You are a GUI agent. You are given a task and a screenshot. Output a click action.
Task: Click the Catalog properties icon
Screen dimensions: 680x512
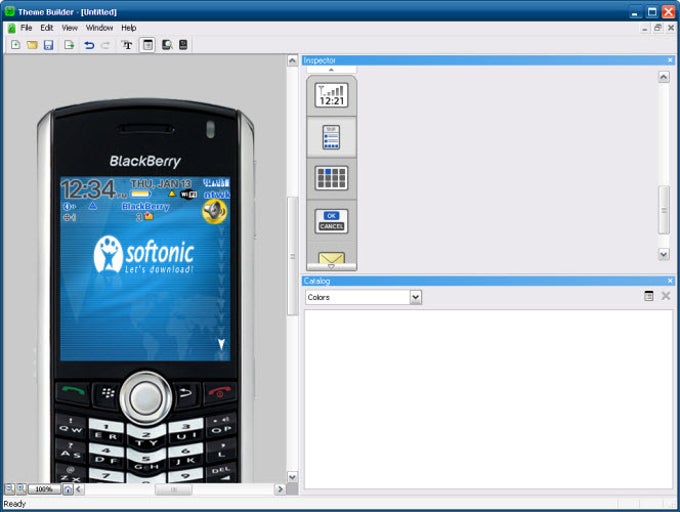pyautogui.click(x=649, y=296)
